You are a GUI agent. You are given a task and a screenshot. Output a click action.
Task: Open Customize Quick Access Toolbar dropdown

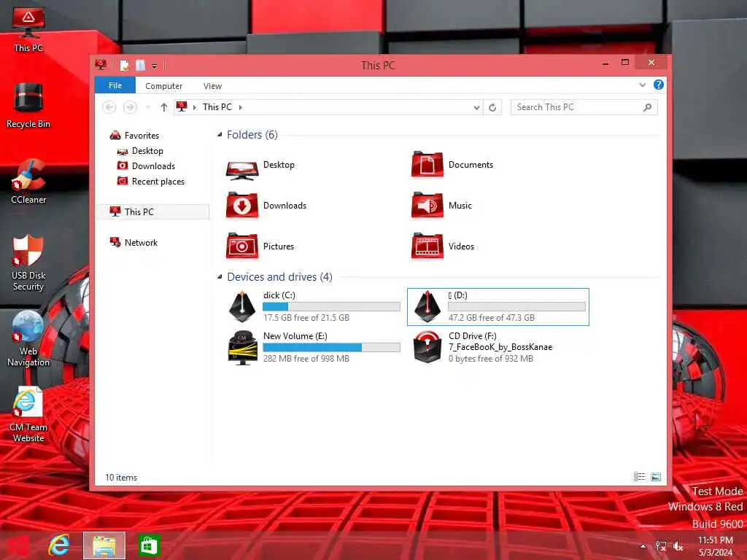tap(155, 66)
